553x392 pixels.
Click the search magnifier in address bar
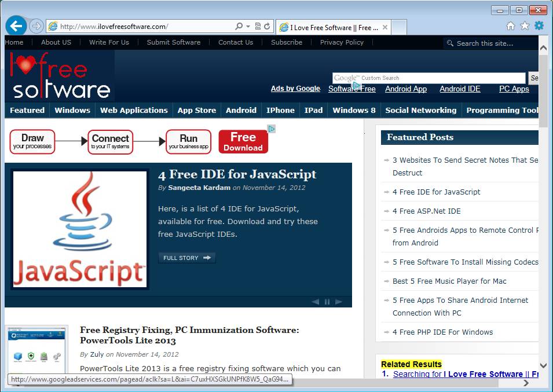click(x=239, y=27)
